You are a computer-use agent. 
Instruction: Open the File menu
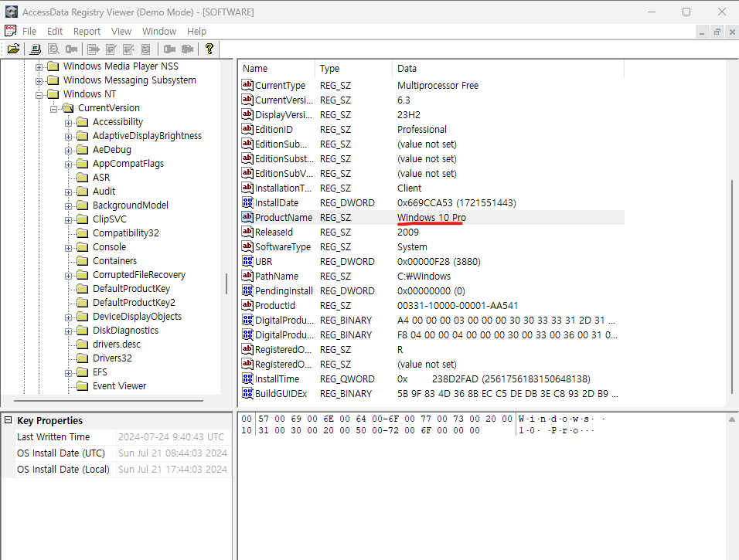click(29, 31)
